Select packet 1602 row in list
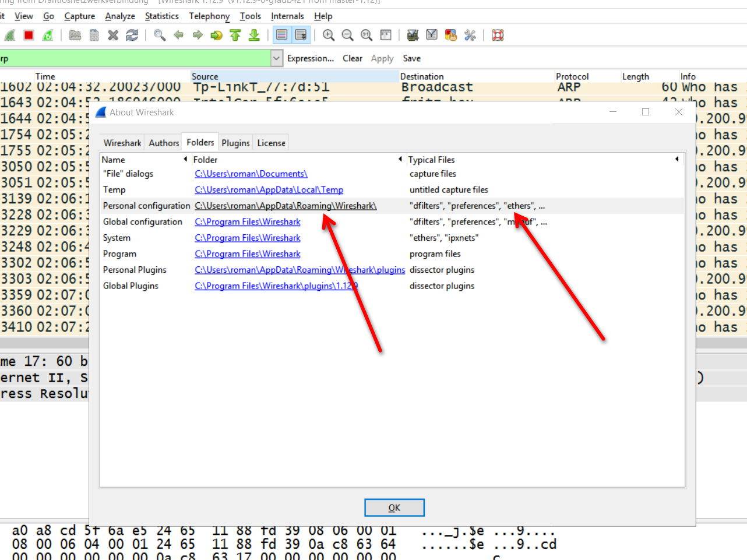This screenshot has height=560, width=747. click(374, 87)
